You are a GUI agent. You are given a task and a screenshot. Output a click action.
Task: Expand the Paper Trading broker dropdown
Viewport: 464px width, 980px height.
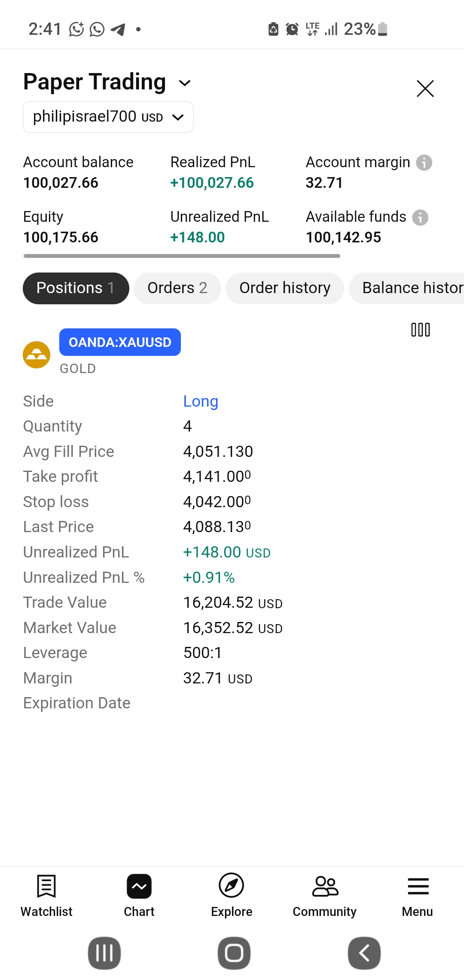107,82
